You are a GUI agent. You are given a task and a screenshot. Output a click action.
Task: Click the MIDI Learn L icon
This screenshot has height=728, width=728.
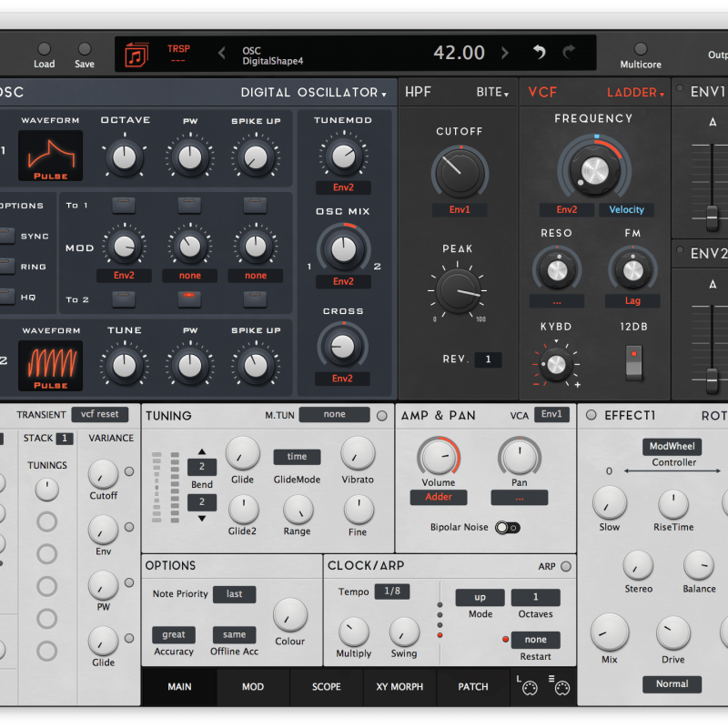click(529, 688)
